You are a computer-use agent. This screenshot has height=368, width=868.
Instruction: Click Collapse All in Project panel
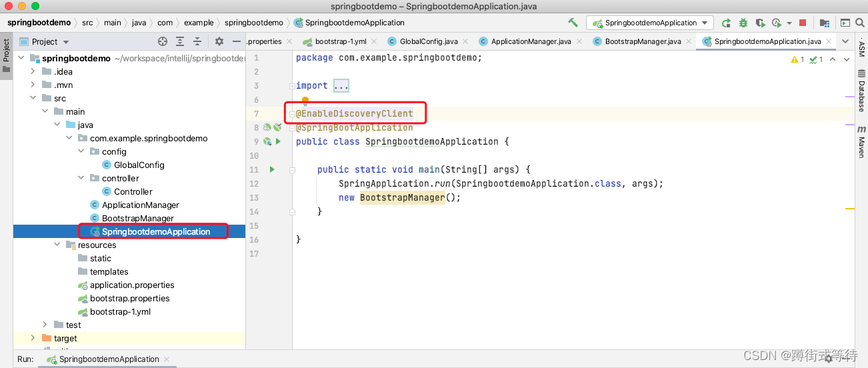pos(197,41)
